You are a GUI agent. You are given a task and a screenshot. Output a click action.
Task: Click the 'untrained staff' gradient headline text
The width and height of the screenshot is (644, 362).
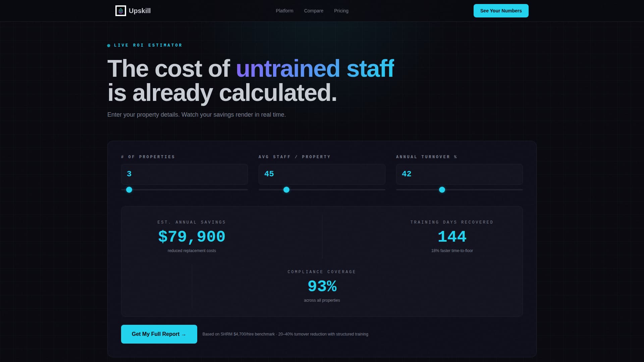tap(315, 69)
